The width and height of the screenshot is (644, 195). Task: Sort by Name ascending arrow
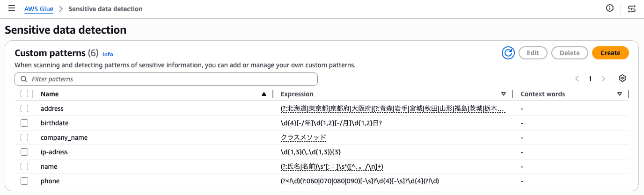pos(264,94)
